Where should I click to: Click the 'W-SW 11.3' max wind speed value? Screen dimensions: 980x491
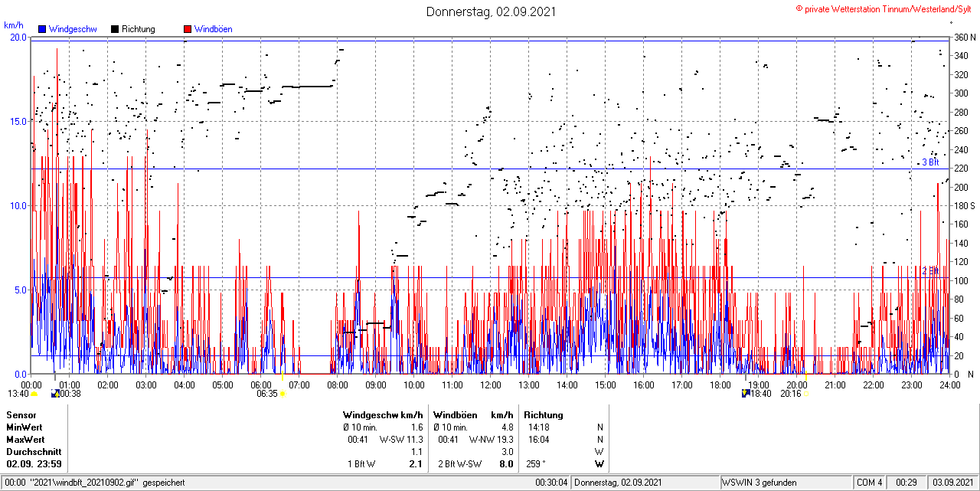tap(401, 440)
